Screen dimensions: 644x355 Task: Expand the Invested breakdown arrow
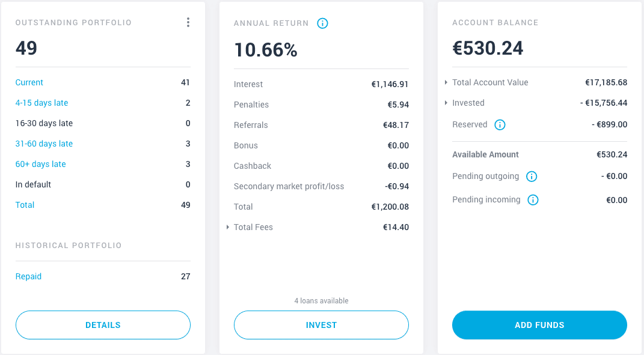446,103
